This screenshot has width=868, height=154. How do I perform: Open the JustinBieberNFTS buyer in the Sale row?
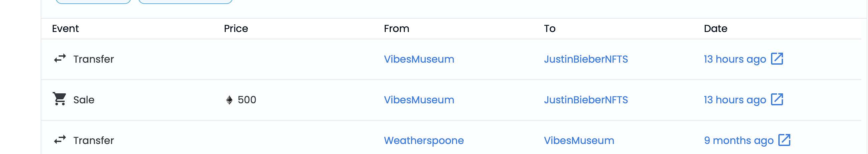point(586,100)
